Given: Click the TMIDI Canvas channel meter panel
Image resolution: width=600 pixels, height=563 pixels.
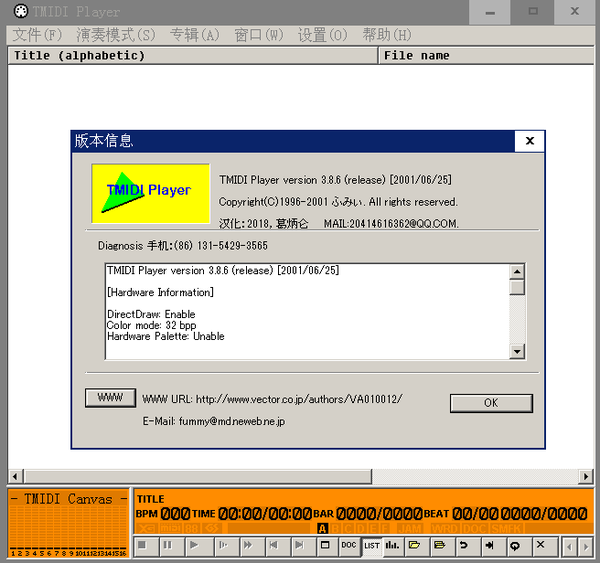Looking at the screenshot, I should pyautogui.click(x=68, y=523).
